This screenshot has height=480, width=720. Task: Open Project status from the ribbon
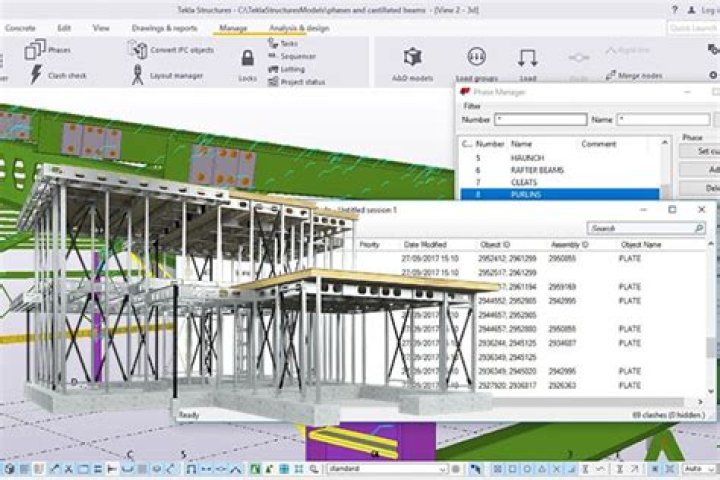coord(297,82)
